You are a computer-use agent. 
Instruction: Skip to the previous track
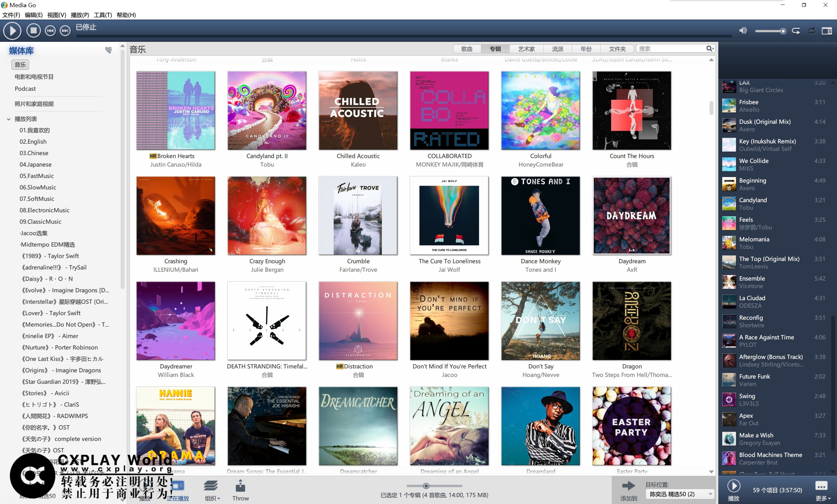pos(50,31)
